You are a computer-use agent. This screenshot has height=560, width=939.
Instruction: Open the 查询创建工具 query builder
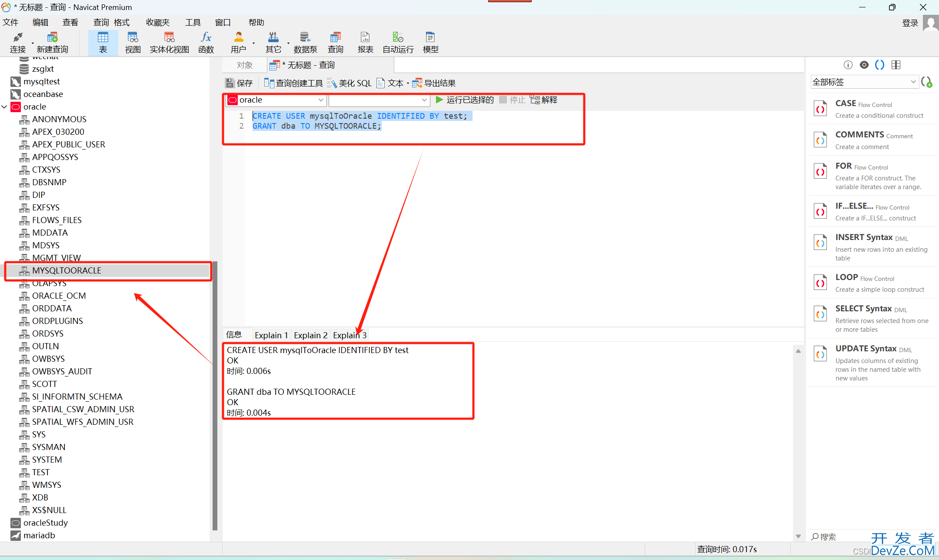pos(293,83)
